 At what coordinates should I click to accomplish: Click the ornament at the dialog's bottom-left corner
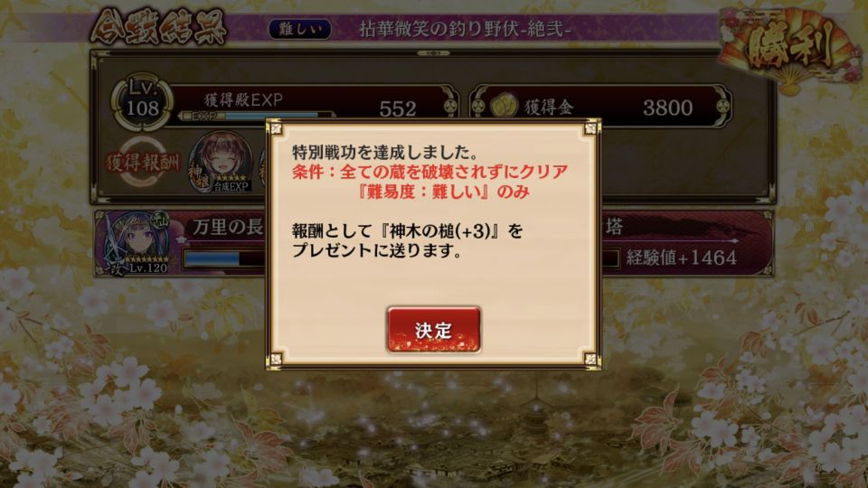coord(275,360)
